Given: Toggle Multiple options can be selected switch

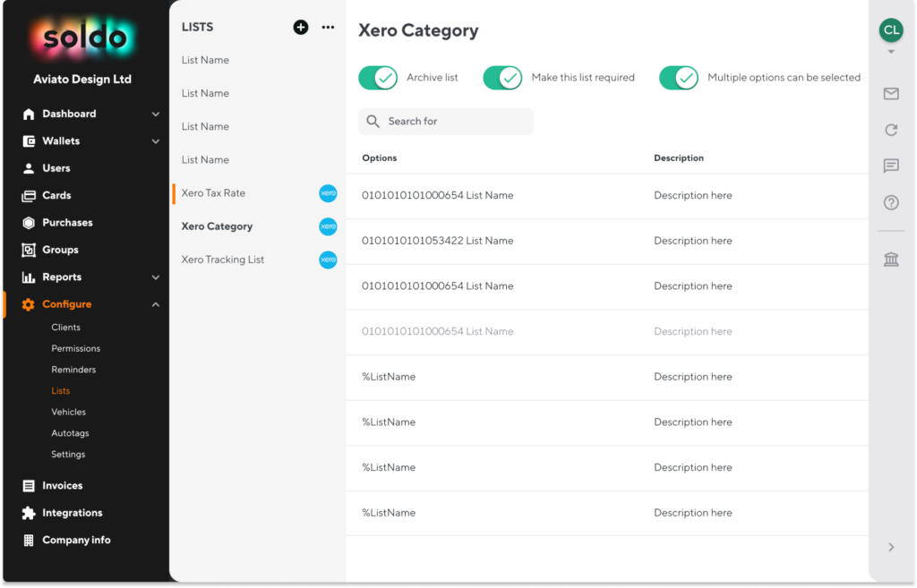Looking at the screenshot, I should [x=679, y=77].
